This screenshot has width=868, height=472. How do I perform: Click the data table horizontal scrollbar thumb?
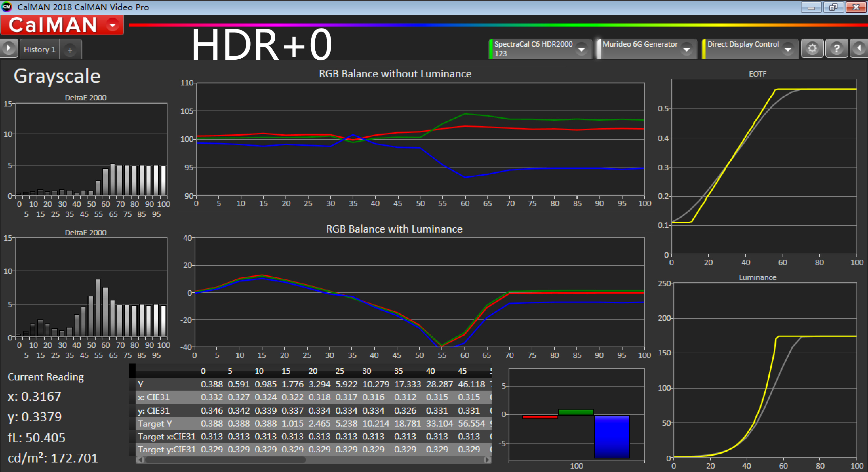coord(225,460)
